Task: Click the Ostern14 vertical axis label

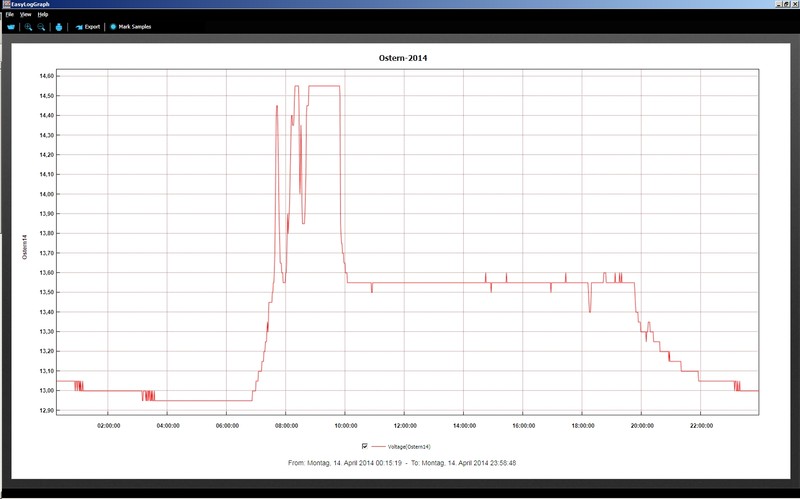Action: click(x=29, y=245)
